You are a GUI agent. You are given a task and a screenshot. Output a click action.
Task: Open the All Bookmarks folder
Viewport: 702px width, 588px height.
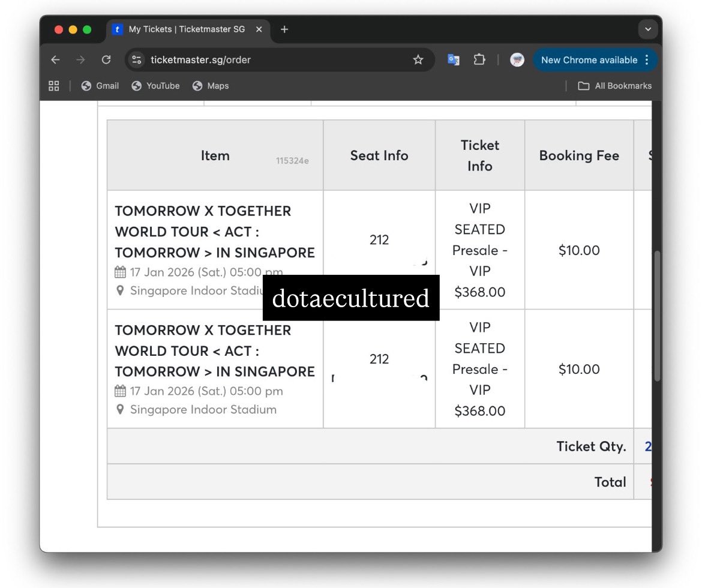click(x=614, y=86)
